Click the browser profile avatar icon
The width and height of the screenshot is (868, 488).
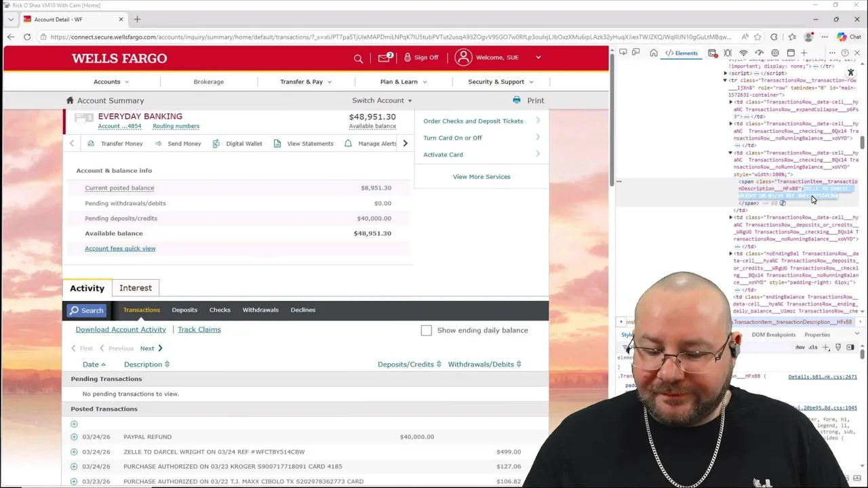tap(808, 37)
